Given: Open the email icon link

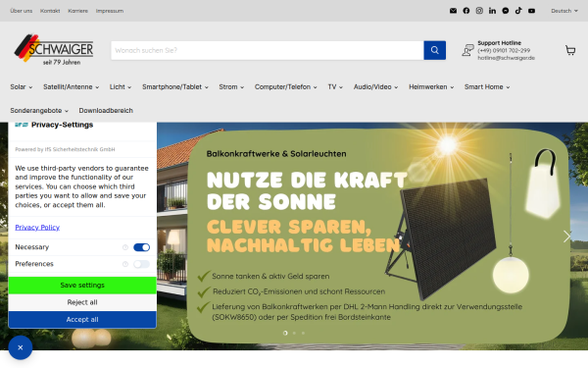Looking at the screenshot, I should pos(453,11).
